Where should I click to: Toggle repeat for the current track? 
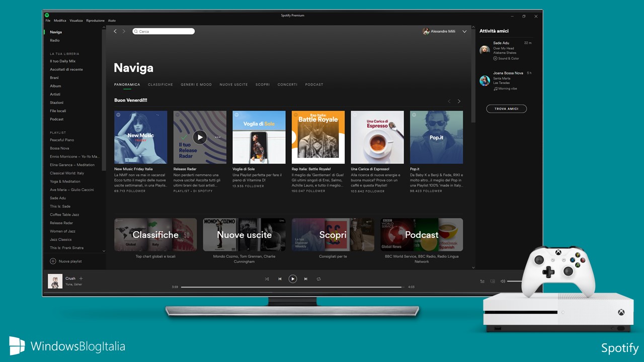[319, 279]
